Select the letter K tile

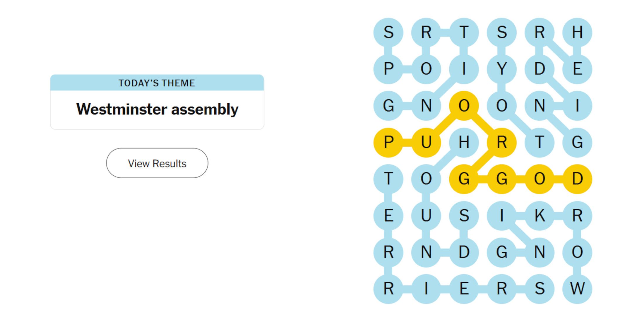pyautogui.click(x=539, y=216)
